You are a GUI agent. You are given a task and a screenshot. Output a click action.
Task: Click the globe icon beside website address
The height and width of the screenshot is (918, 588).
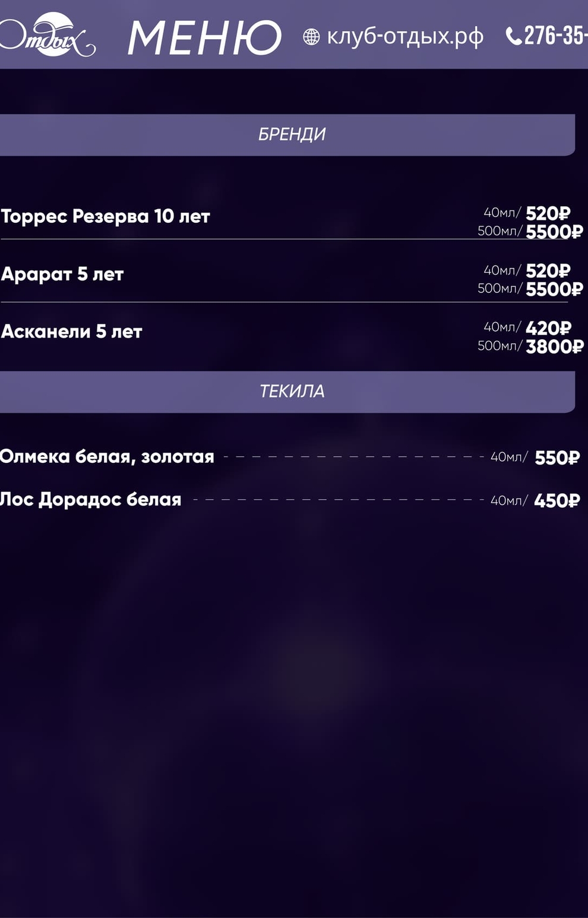(311, 37)
